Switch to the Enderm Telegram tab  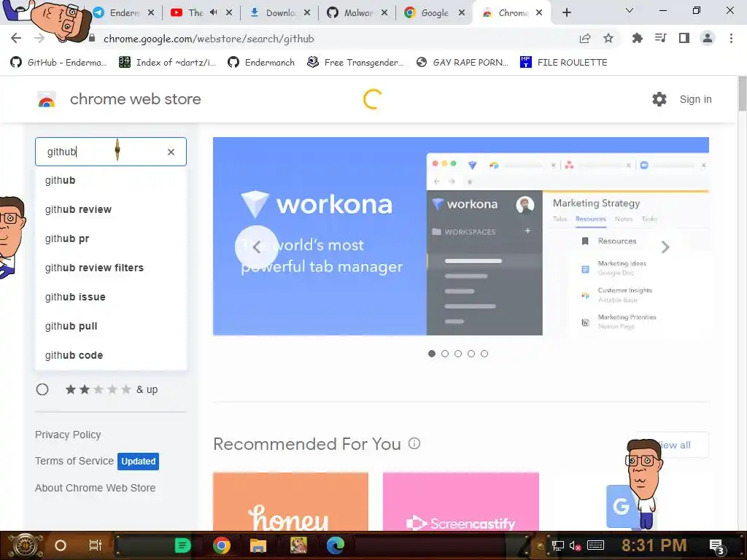click(124, 13)
